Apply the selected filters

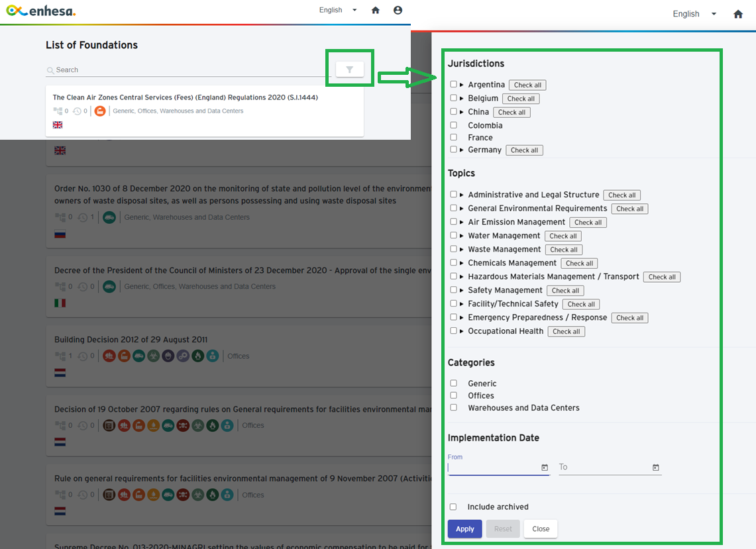pos(464,528)
